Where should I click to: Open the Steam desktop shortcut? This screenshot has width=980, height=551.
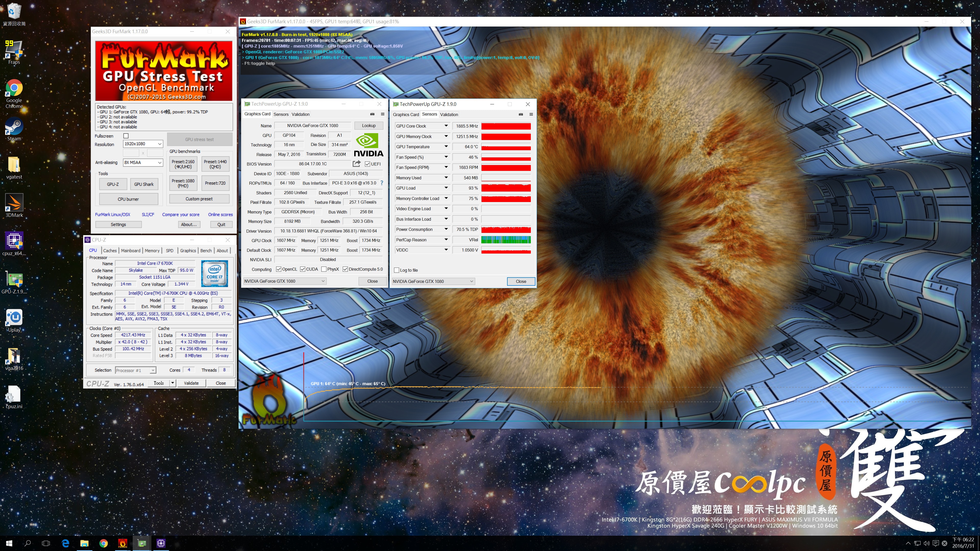pos(14,129)
